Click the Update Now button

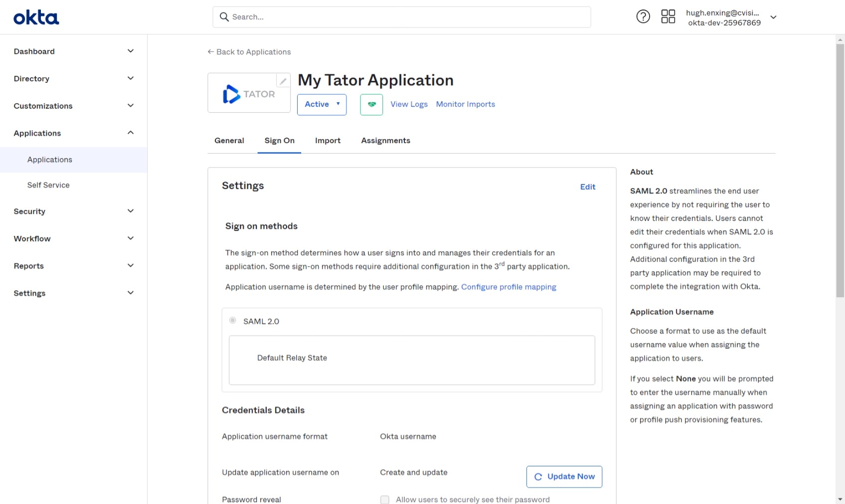(x=564, y=477)
